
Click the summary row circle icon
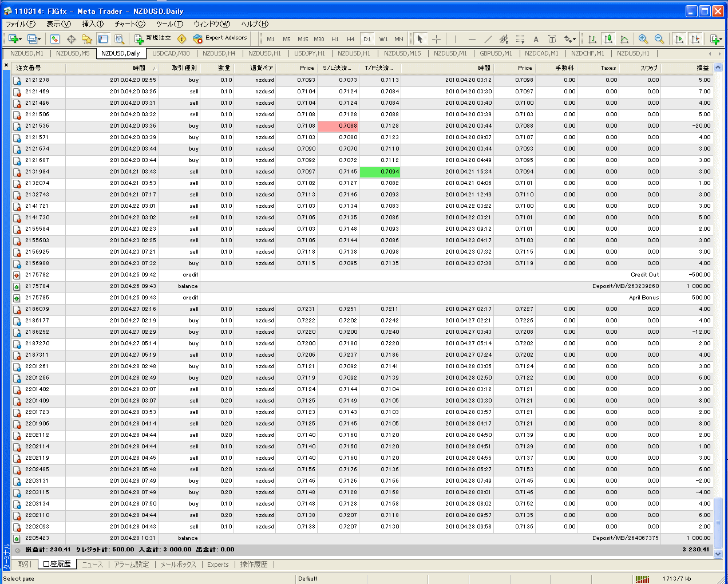(x=17, y=550)
